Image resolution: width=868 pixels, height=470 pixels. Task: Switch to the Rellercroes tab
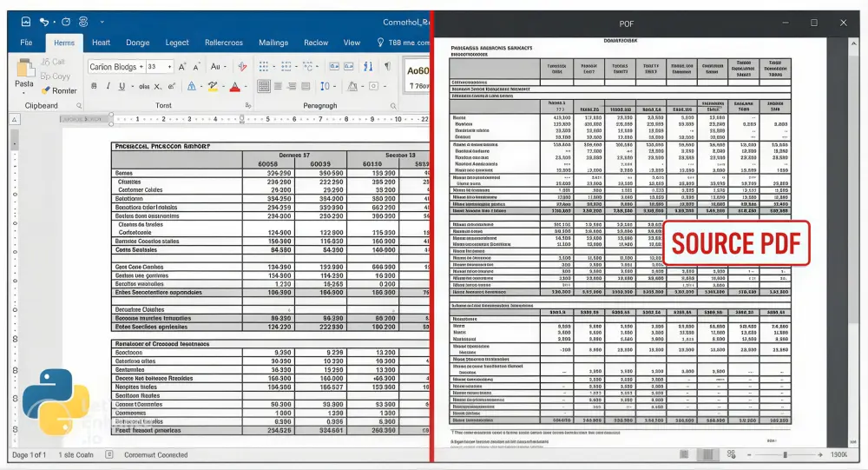pyautogui.click(x=224, y=43)
